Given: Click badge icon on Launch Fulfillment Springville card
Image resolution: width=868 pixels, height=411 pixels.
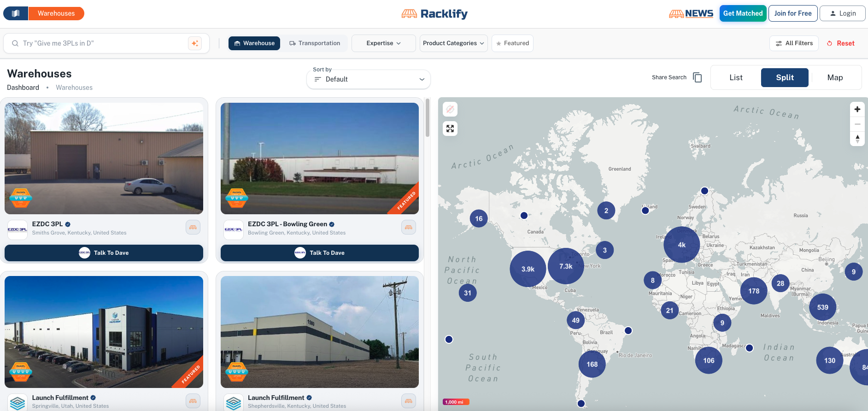Looking at the screenshot, I should (x=193, y=401).
